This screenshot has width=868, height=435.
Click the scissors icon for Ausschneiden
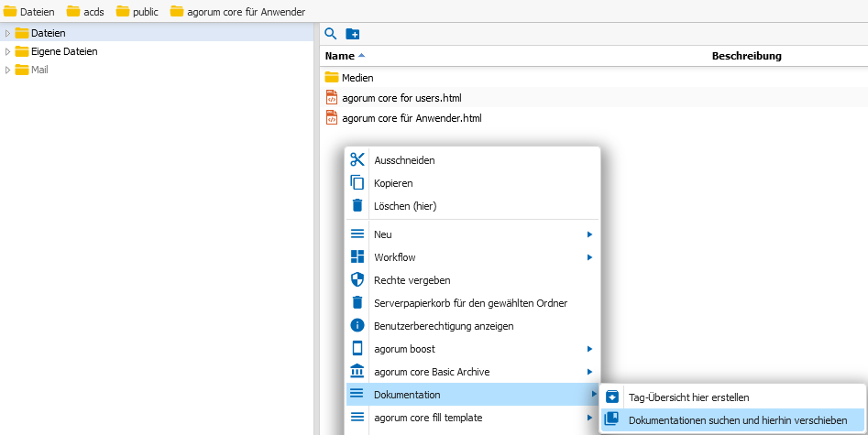357,160
